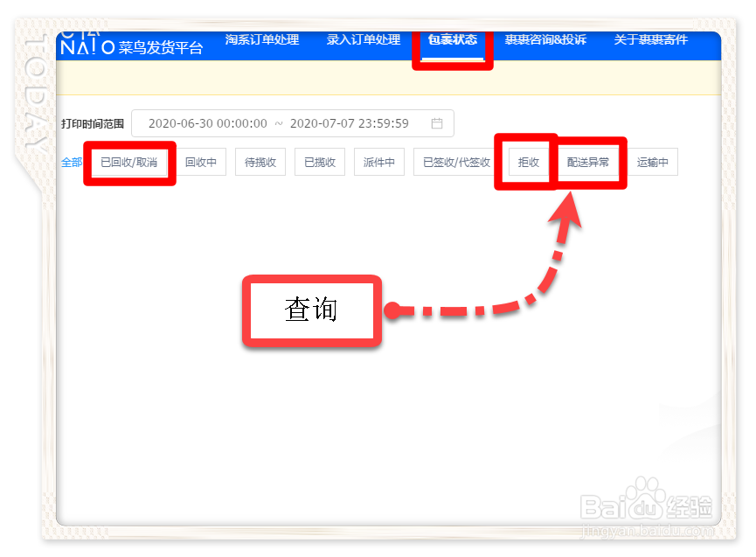Open the 关于裹裹寄件 page

[x=651, y=39]
